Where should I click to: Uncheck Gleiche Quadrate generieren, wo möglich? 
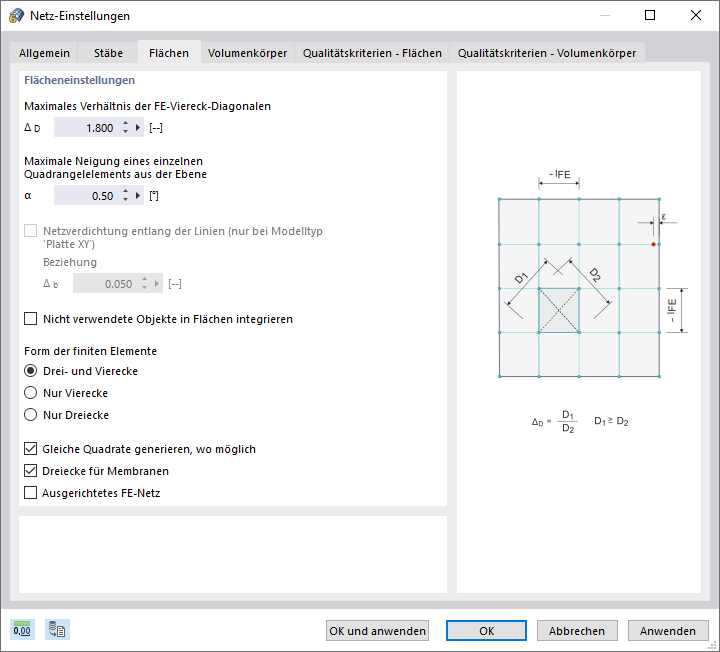30,449
